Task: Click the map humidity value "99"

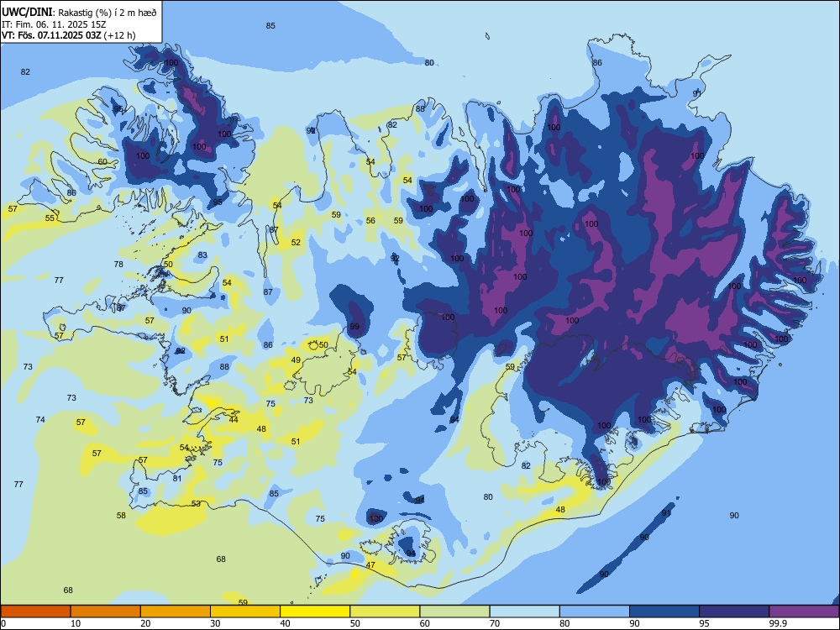Action: [354, 326]
